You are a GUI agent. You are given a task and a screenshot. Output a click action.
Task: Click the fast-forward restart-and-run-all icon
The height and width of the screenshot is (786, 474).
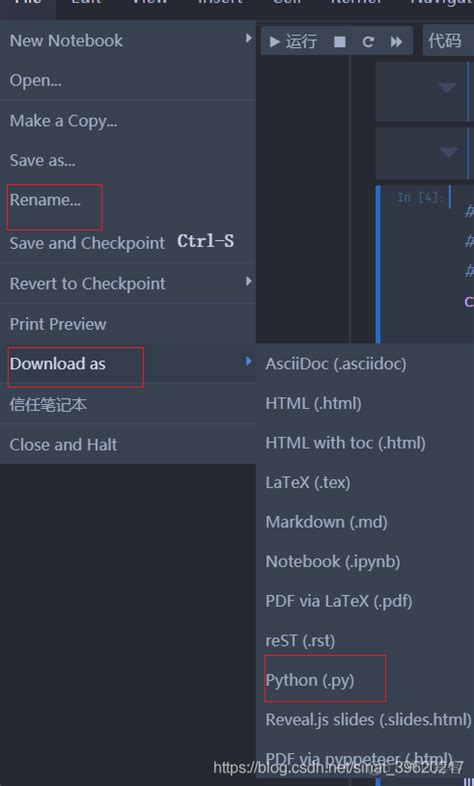coord(396,42)
